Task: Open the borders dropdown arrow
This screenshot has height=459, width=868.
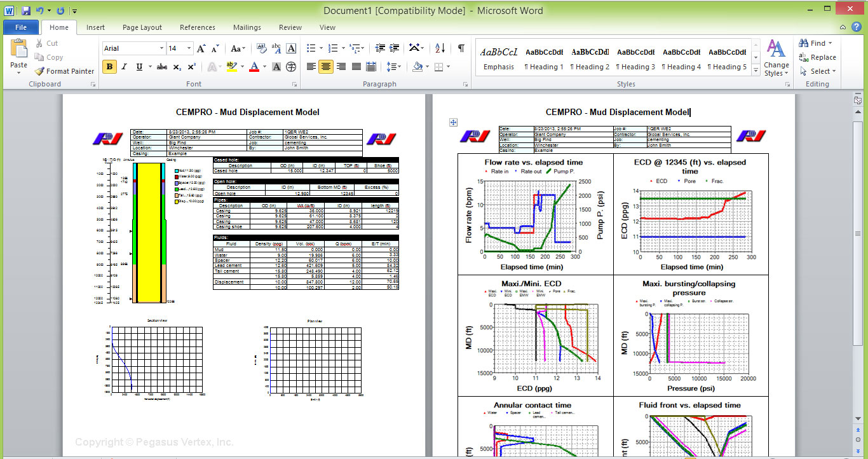Action: click(448, 67)
